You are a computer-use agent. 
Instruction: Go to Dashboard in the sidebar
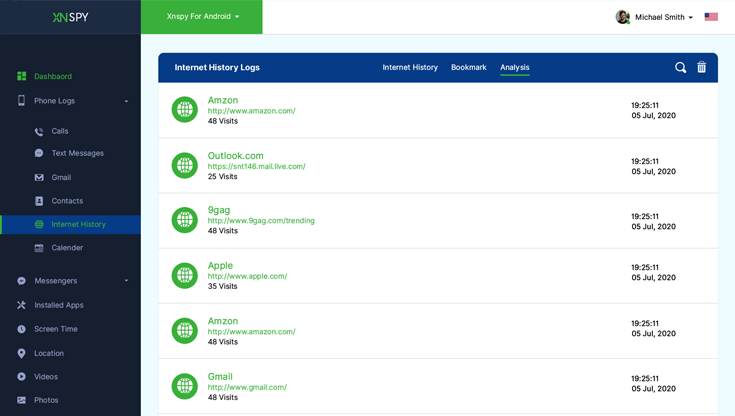pos(52,76)
